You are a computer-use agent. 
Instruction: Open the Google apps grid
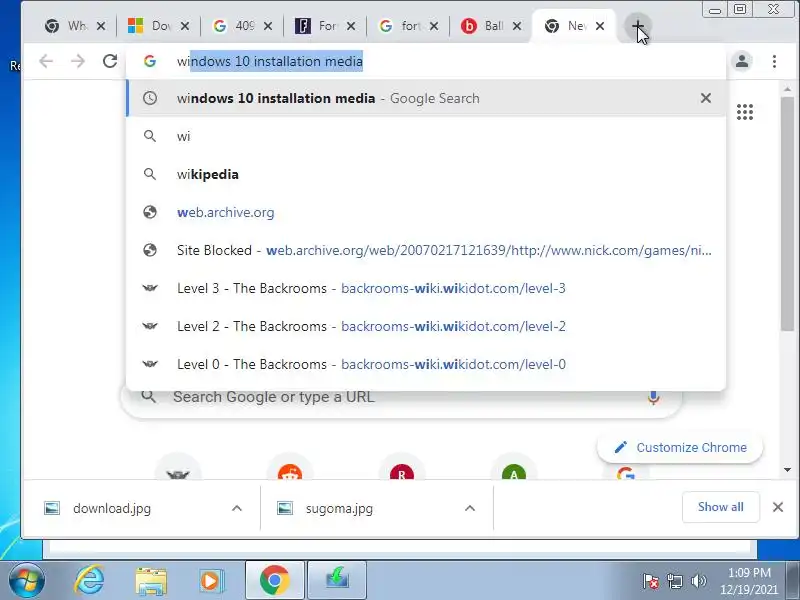[x=745, y=112]
